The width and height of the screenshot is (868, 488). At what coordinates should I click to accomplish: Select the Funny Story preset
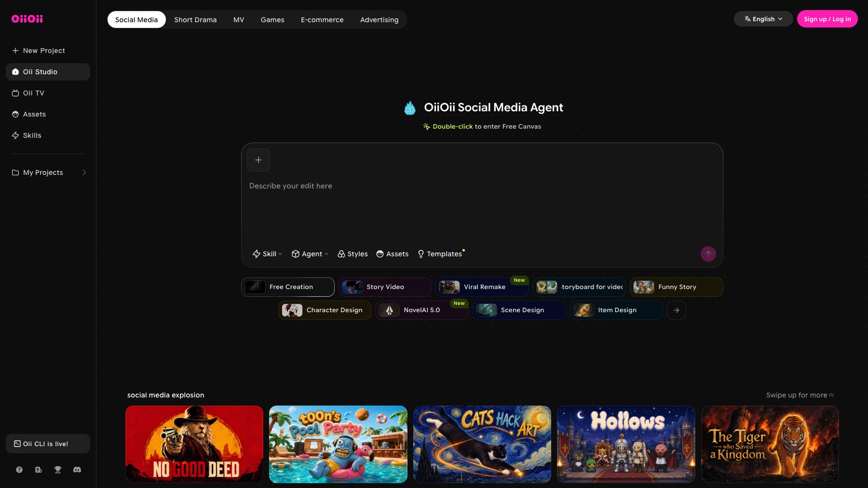[x=677, y=287]
